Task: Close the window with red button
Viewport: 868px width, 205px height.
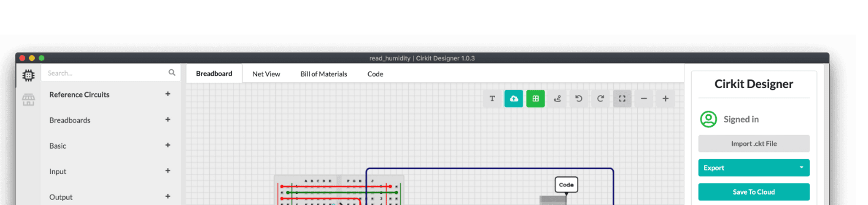Action: [x=22, y=58]
